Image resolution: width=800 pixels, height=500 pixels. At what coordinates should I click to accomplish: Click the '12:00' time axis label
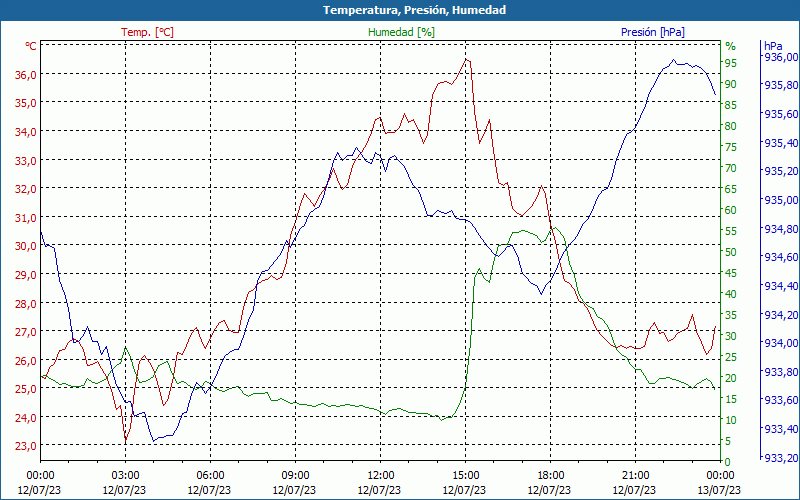pyautogui.click(x=381, y=476)
